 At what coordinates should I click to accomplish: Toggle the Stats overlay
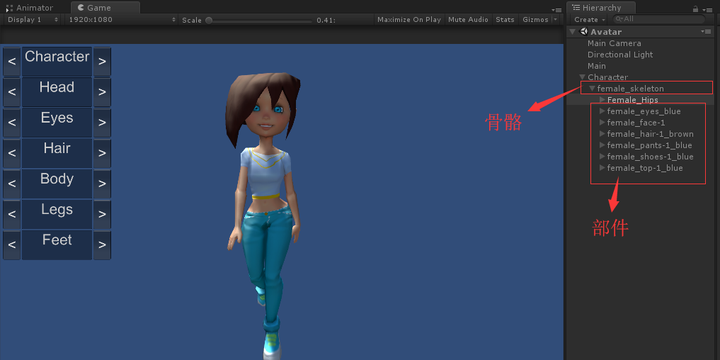(x=505, y=20)
